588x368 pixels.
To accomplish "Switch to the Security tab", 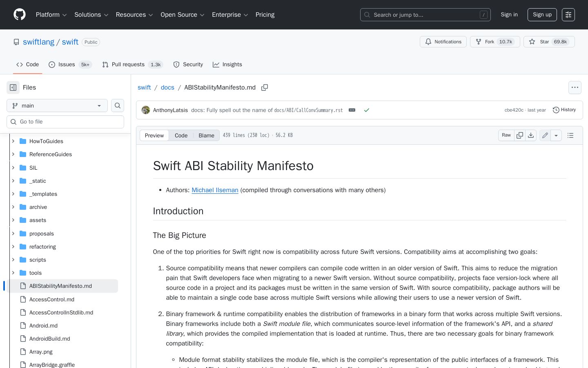I will click(188, 65).
